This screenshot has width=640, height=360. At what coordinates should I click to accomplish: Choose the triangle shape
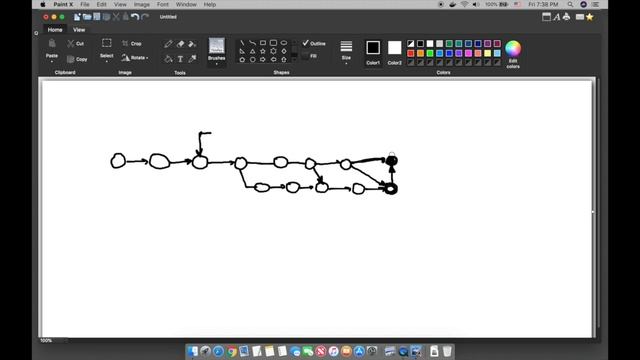[253, 51]
